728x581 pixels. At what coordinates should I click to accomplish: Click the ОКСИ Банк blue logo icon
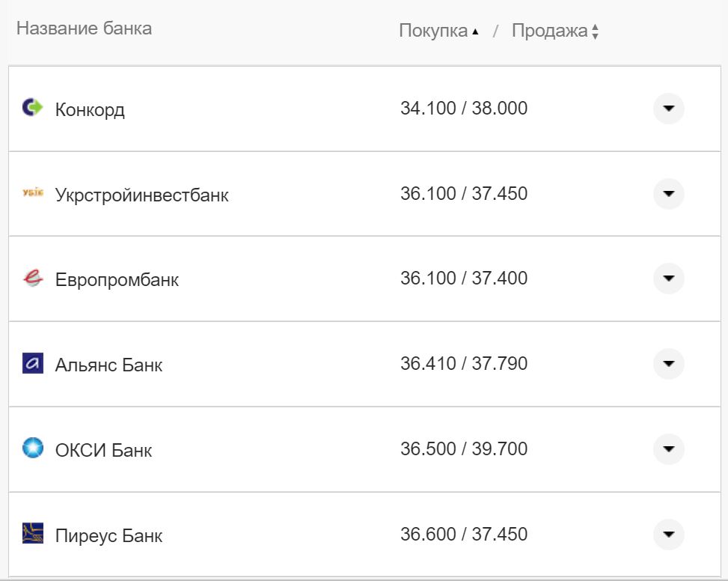click(33, 448)
